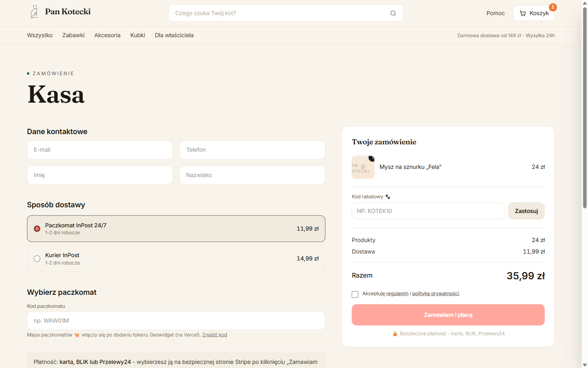Select Paczkomat InPost 24/7 delivery option
This screenshot has height=368, width=588.
click(x=176, y=229)
